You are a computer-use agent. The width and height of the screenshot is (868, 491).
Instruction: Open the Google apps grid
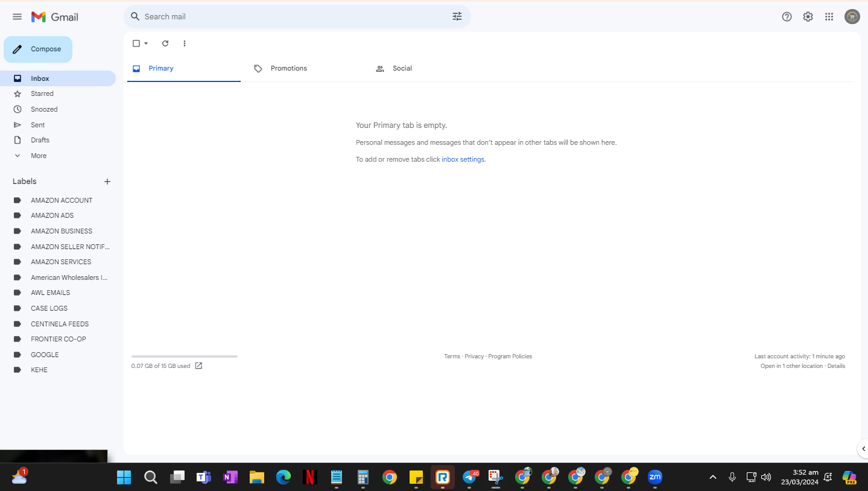coord(829,17)
